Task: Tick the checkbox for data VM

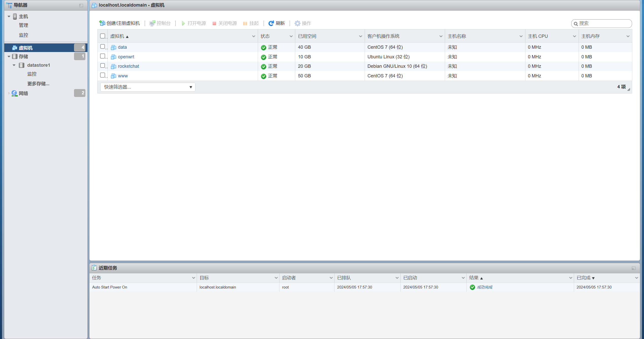Action: pyautogui.click(x=102, y=46)
